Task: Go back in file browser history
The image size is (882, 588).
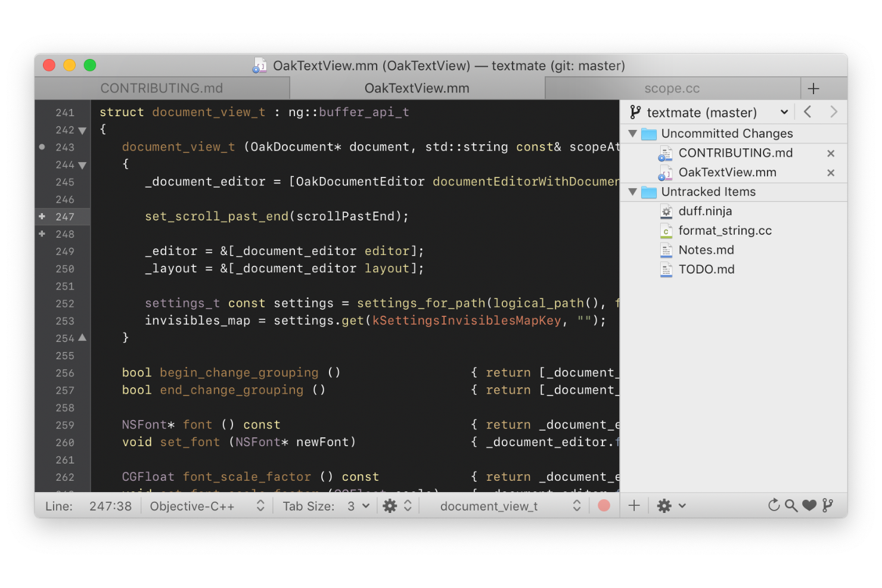Action: point(808,111)
